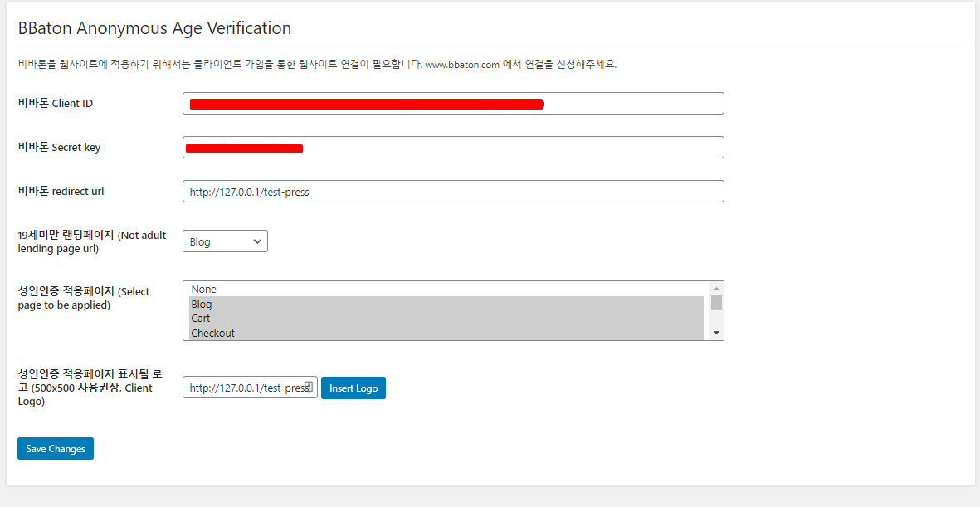Click the 19세미만 랜딩페이지 label
The image size is (980, 507).
pyautogui.click(x=92, y=241)
